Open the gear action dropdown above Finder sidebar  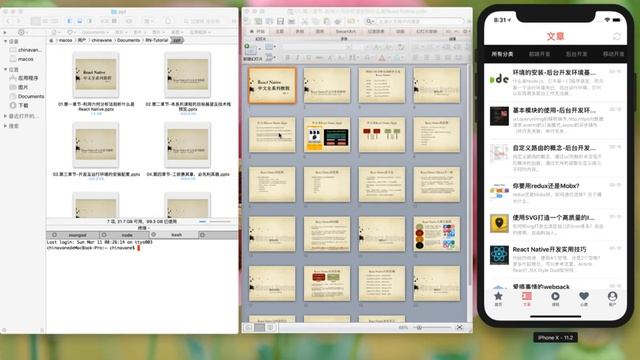pyautogui.click(x=22, y=32)
